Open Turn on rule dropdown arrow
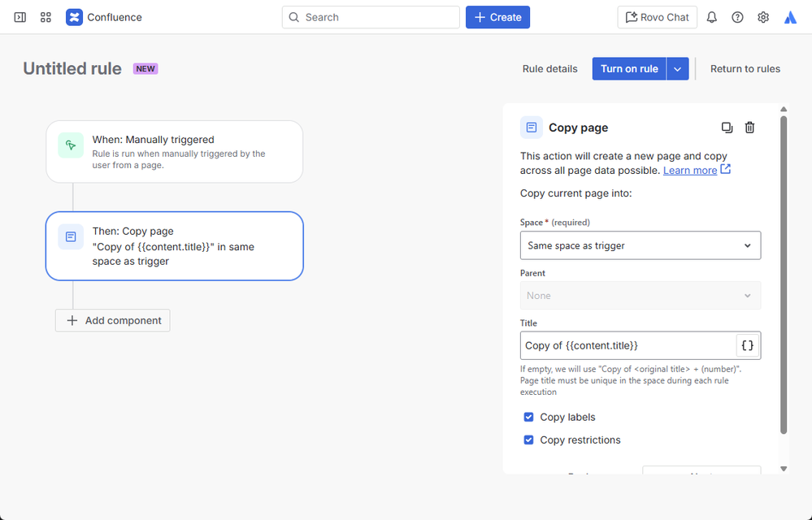Viewport: 812px width, 520px height. [x=678, y=69]
